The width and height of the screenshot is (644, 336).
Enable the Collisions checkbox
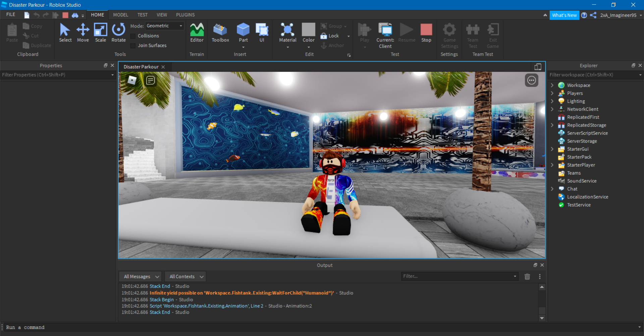point(133,36)
